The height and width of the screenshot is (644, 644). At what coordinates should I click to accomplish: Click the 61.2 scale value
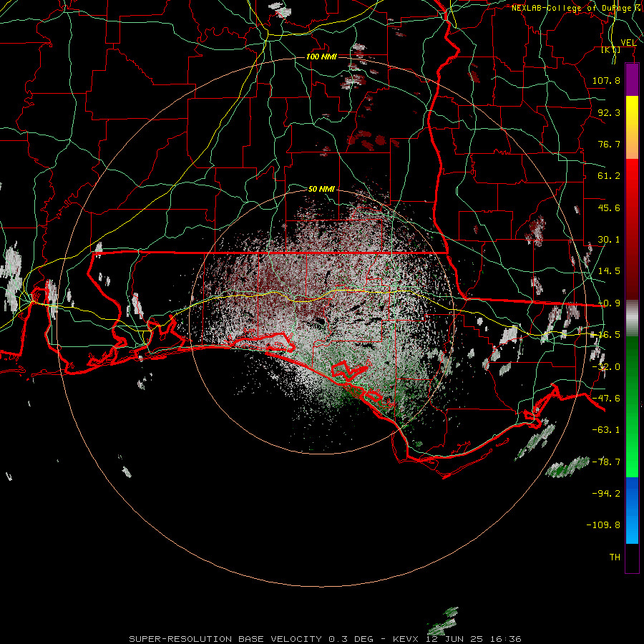pyautogui.click(x=609, y=176)
